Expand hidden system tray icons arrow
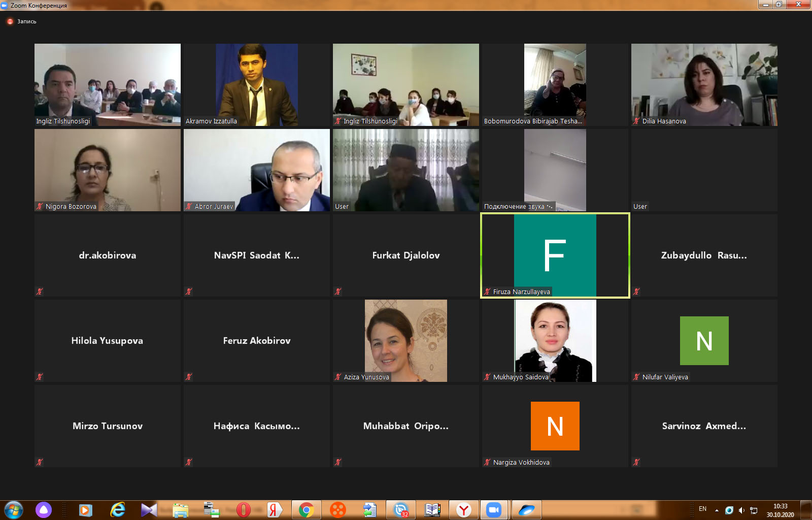The height and width of the screenshot is (520, 812). coord(717,510)
